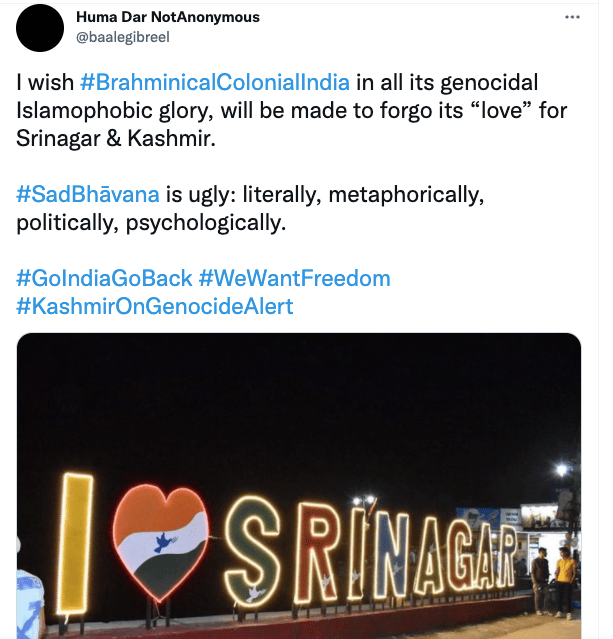Click the bright street light in the photo

[x=562, y=468]
